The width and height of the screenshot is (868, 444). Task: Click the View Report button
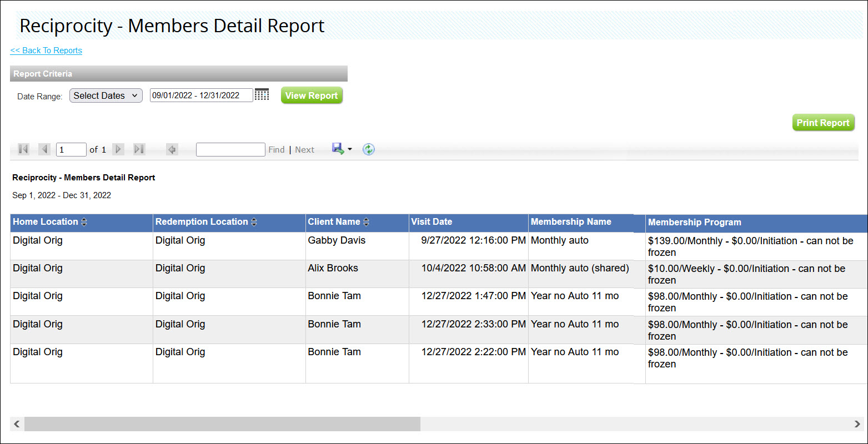click(312, 95)
